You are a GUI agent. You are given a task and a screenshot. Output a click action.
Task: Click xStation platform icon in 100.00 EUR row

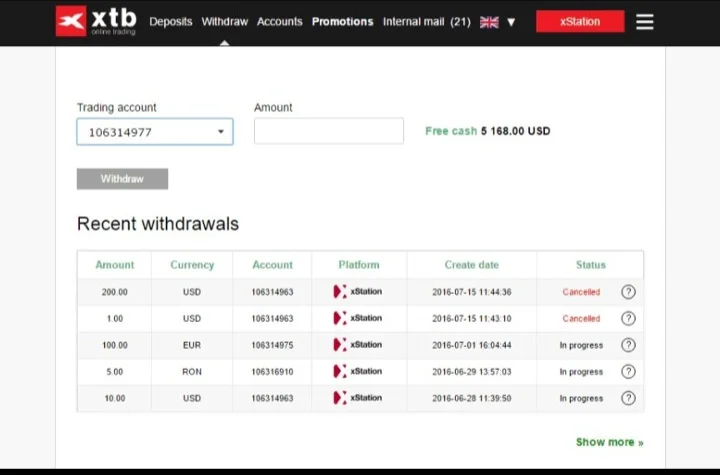pyautogui.click(x=358, y=345)
